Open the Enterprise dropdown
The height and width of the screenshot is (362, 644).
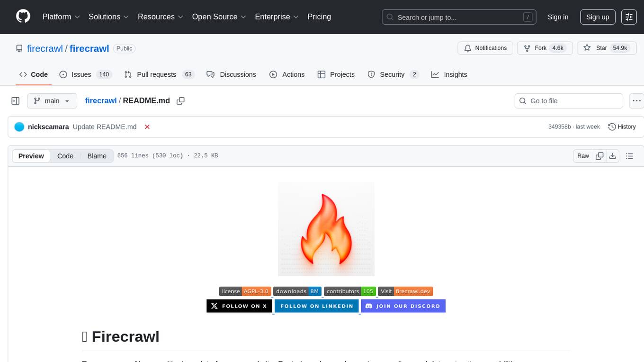[277, 17]
